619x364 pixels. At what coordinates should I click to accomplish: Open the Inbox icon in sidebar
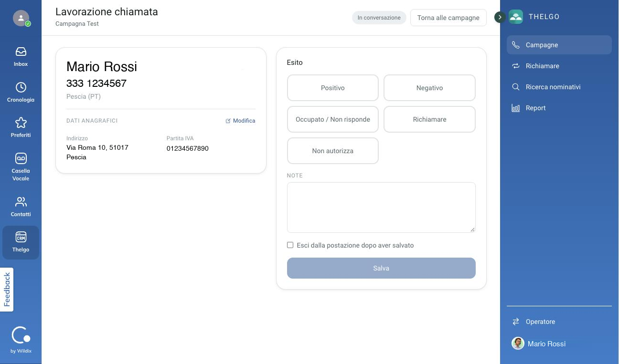coord(21,52)
